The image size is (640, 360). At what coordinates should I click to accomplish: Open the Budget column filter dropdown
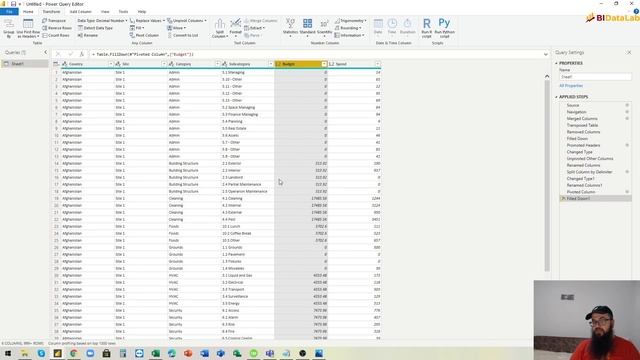pyautogui.click(x=324, y=64)
